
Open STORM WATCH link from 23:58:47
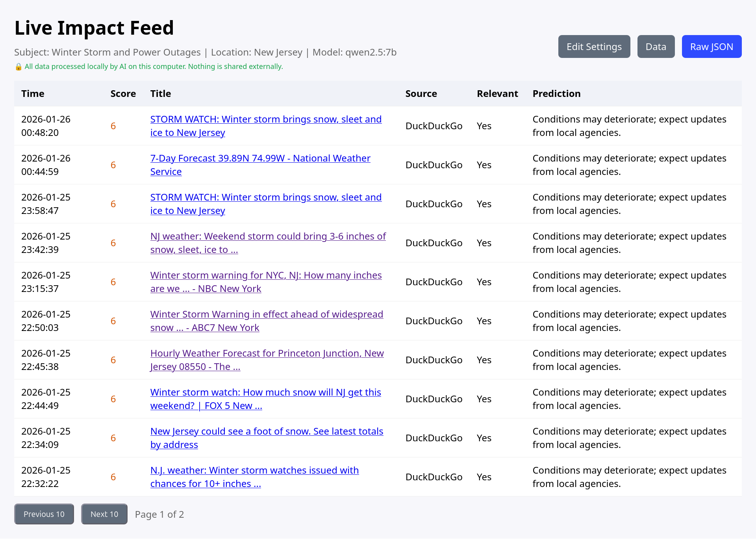pyautogui.click(x=266, y=204)
